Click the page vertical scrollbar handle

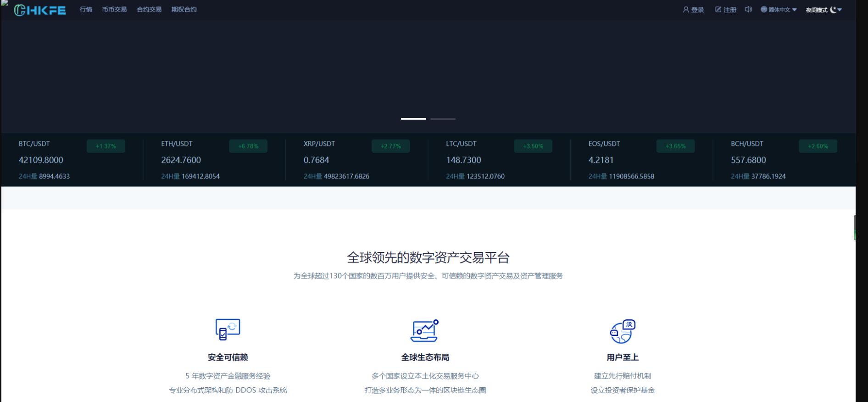[x=854, y=227]
